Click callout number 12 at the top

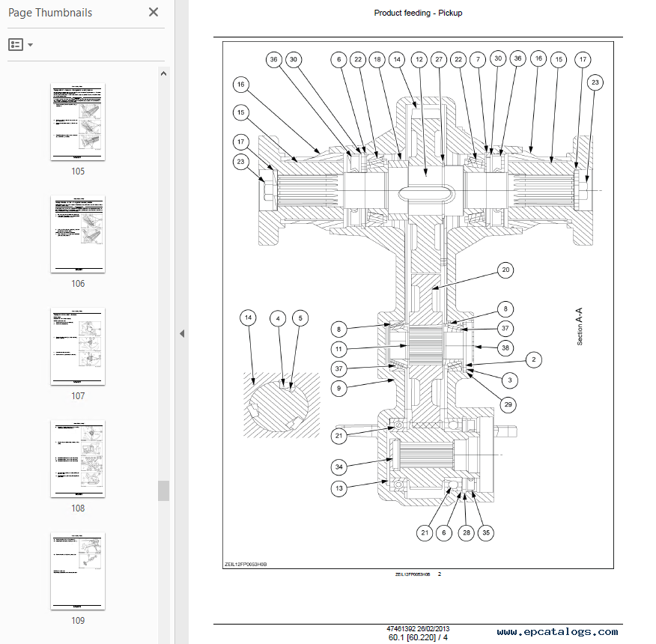coord(419,59)
